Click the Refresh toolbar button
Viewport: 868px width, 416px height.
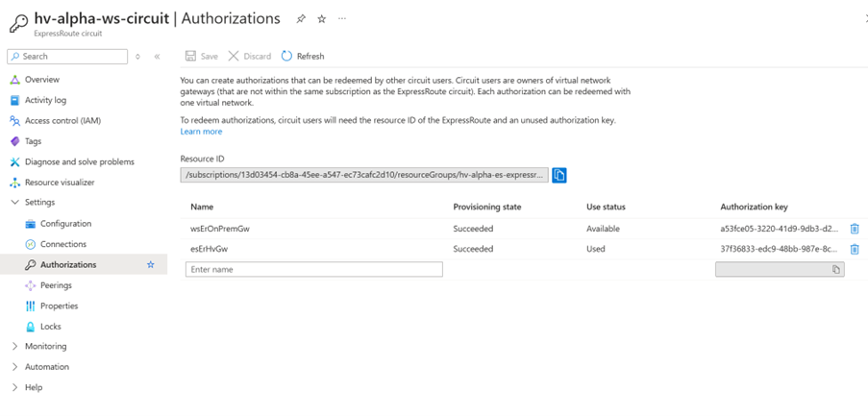tap(303, 56)
